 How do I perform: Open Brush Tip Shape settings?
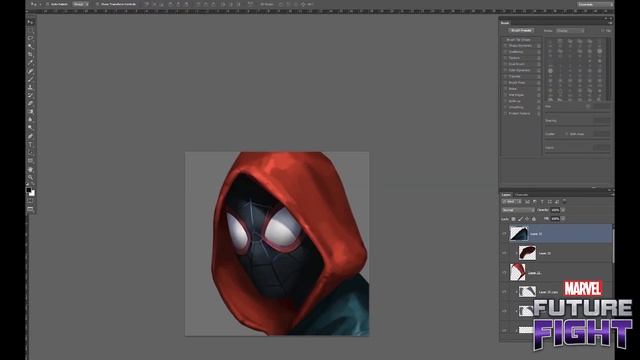point(519,40)
